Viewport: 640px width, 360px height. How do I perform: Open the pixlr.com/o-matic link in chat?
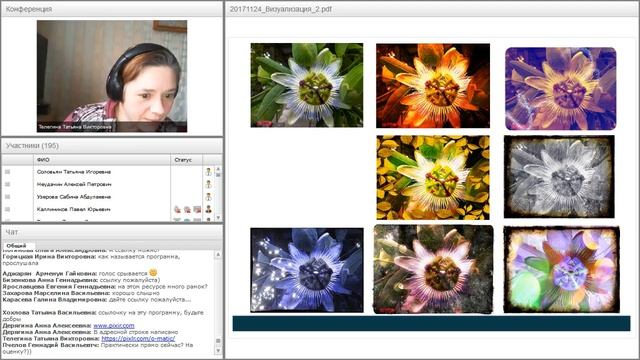[138, 338]
